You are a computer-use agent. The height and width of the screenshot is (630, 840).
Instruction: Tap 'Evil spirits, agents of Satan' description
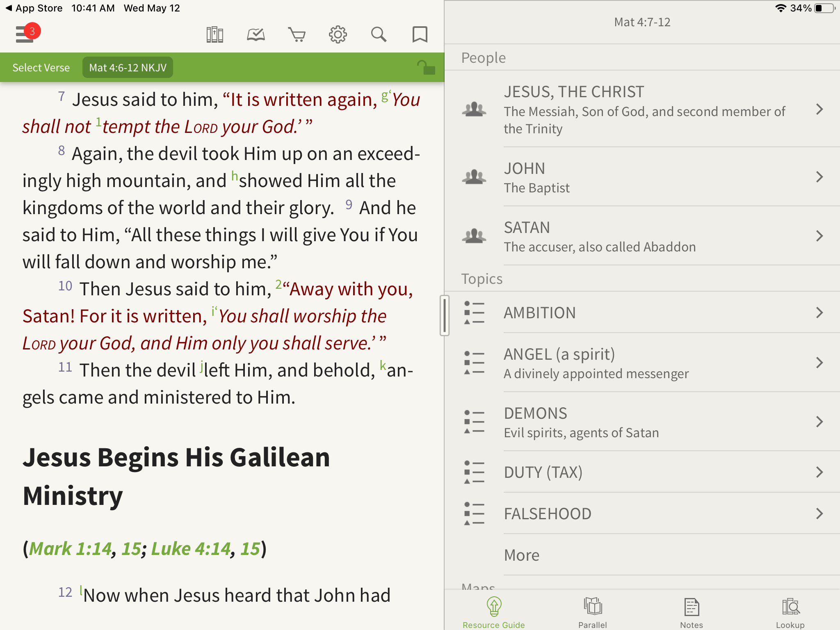(581, 433)
